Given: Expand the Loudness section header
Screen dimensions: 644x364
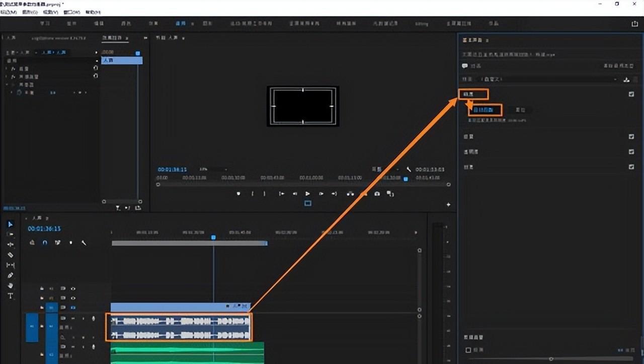Looking at the screenshot, I should [468, 94].
